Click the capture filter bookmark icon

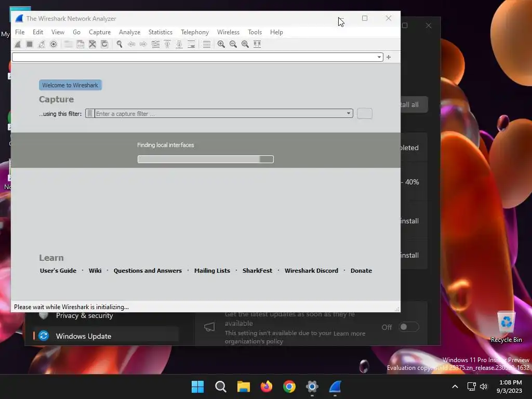point(90,113)
